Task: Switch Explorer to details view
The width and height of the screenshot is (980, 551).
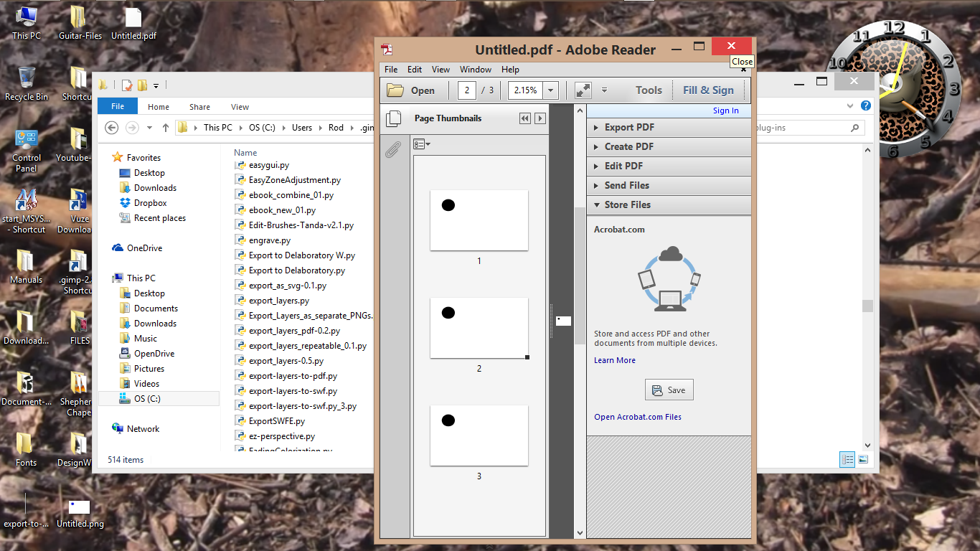Action: (x=847, y=459)
